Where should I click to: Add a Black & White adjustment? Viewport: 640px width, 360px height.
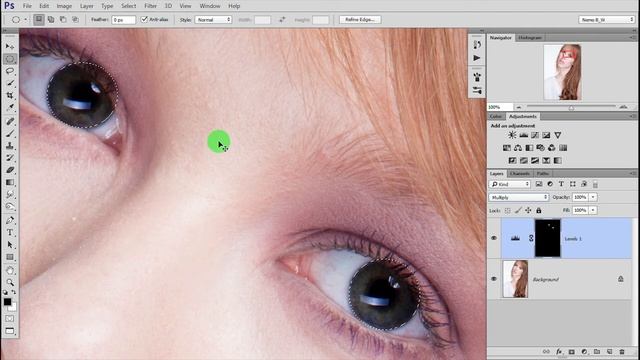[529, 148]
